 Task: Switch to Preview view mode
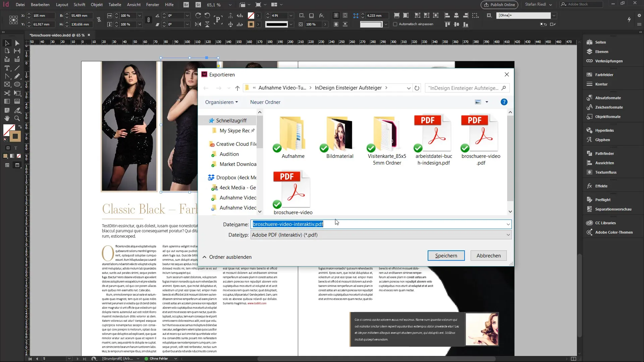click(x=17, y=165)
